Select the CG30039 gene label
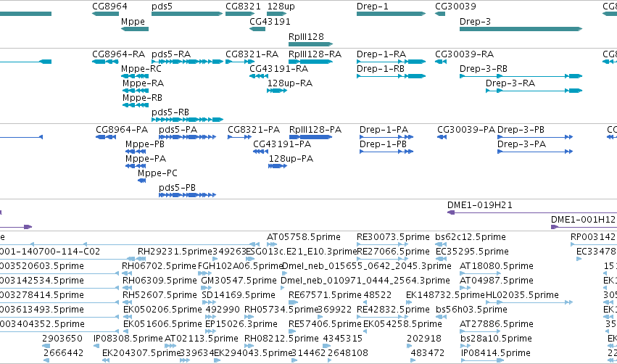The height and width of the screenshot is (364, 617). [455, 7]
